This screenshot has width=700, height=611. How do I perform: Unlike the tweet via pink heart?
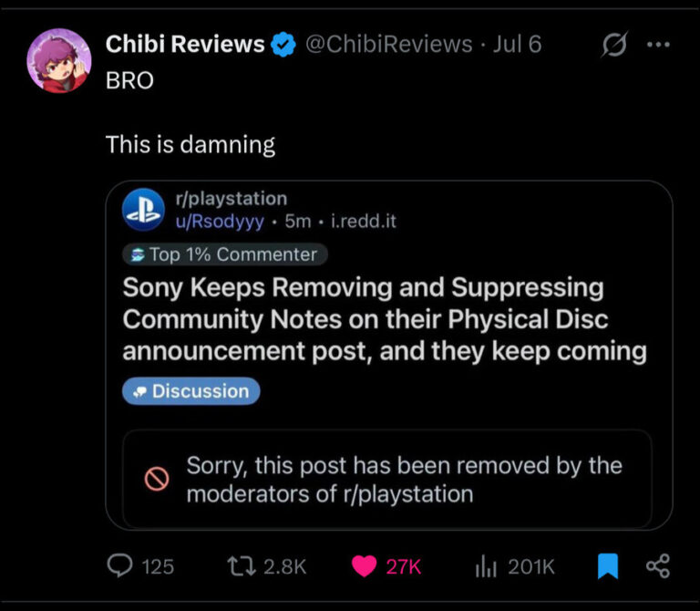coord(364,566)
